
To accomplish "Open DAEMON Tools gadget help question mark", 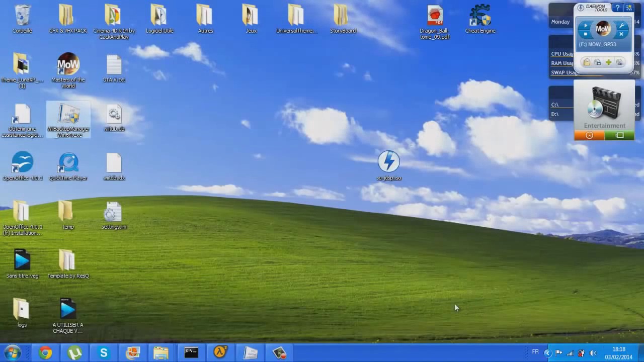I will click(x=617, y=8).
